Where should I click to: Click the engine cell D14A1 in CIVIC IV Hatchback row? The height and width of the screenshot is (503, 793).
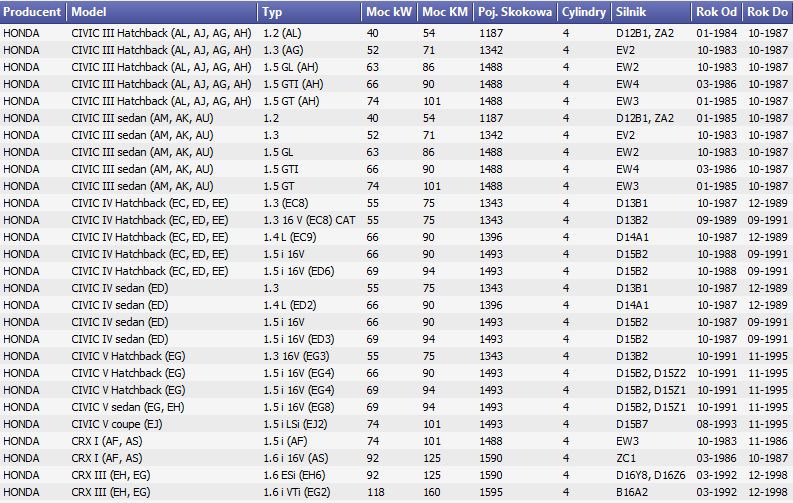[632, 237]
